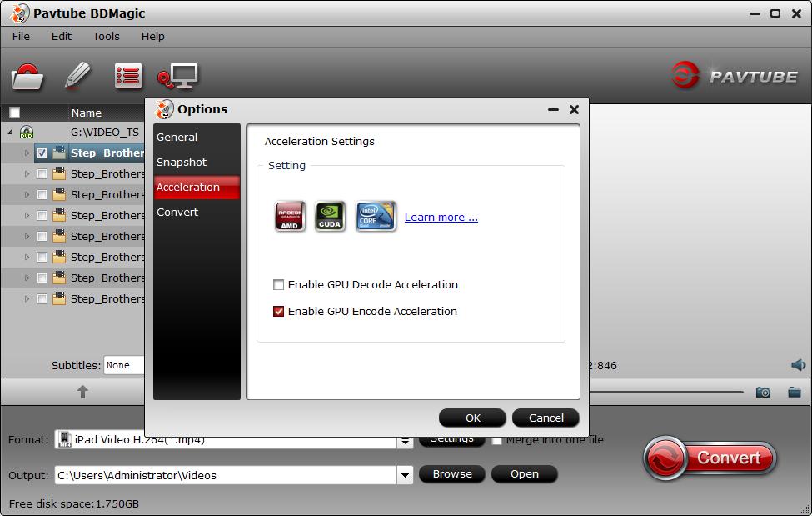Viewport: 812px width, 516px height.
Task: Check Merge into one file
Action: click(497, 439)
